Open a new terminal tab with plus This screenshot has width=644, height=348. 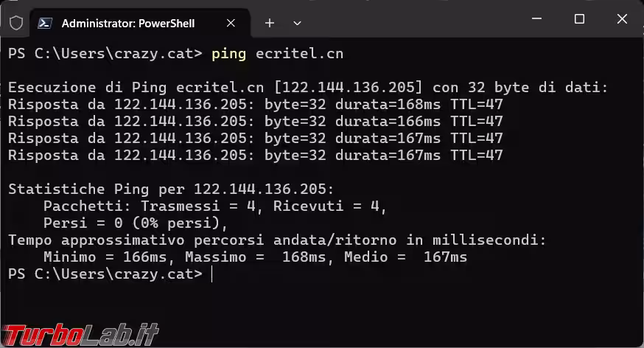(270, 23)
